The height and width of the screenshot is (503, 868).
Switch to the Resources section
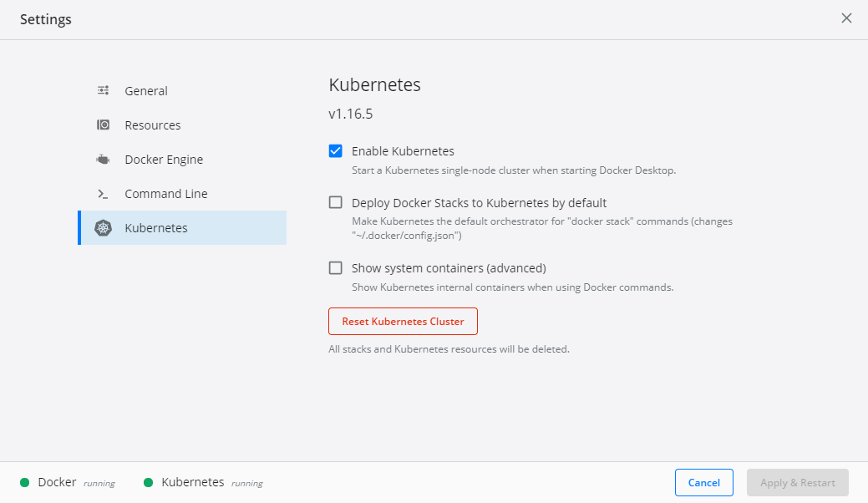pyautogui.click(x=153, y=125)
